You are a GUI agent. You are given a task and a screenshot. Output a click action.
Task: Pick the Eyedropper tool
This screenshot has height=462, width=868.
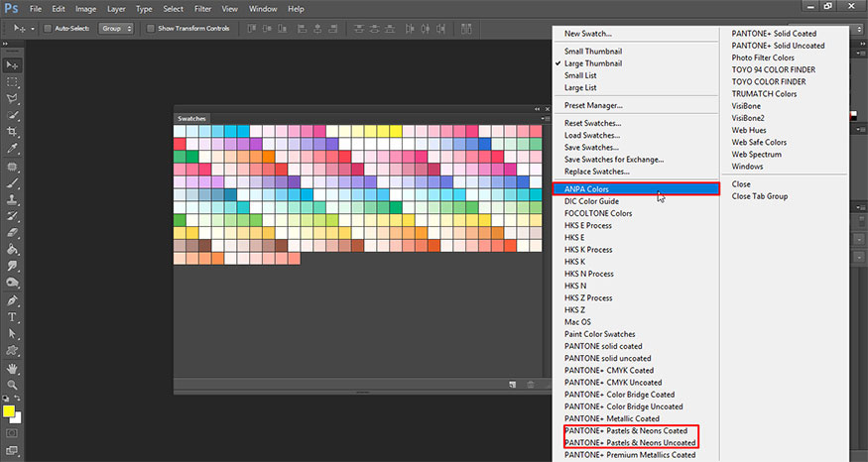[x=13, y=148]
